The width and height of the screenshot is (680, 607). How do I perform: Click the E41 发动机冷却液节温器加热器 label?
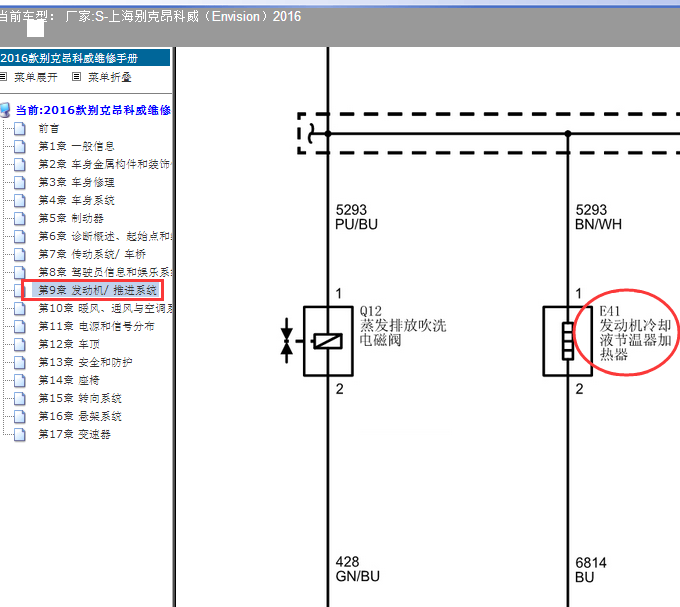635,333
